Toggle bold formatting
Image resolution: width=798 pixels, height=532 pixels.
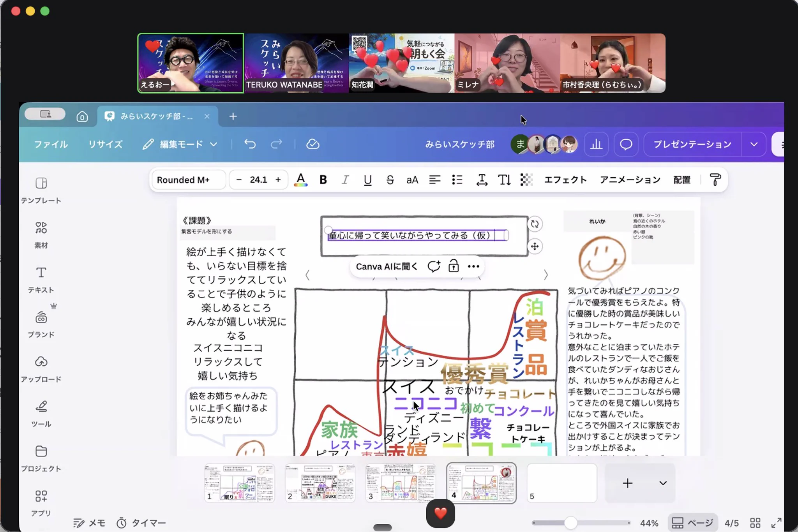point(323,180)
